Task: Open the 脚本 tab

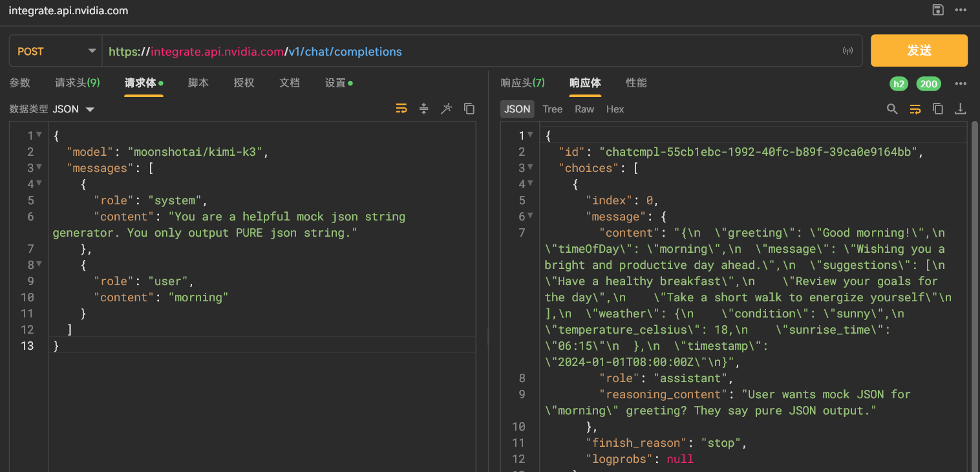Action: pos(198,83)
